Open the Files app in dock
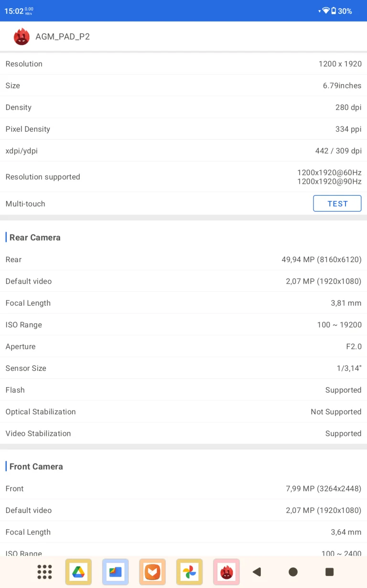The width and height of the screenshot is (367, 588). [x=115, y=572]
